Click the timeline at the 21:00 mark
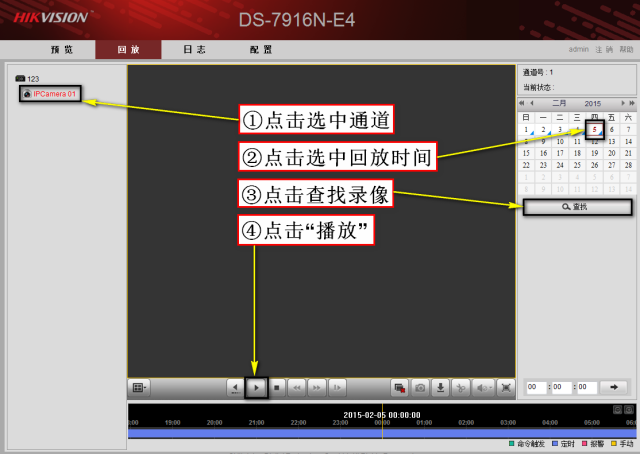The height and width of the screenshot is (454, 640). (x=256, y=423)
